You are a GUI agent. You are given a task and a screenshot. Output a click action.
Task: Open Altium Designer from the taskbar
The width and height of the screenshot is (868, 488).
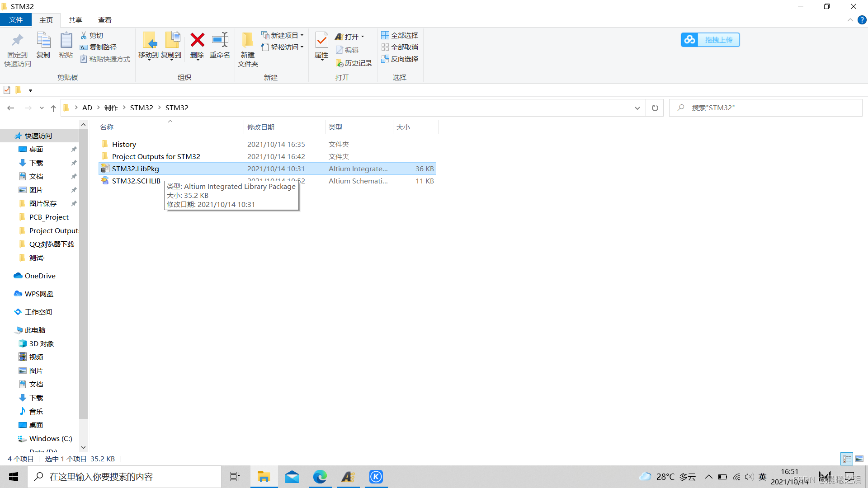coord(348,477)
